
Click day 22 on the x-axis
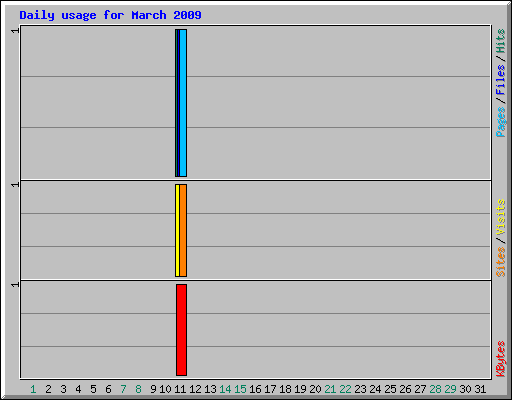345,389
